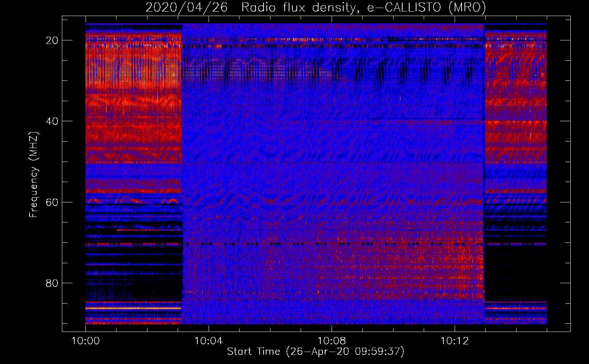Image resolution: width=589 pixels, height=364 pixels.
Task: Click the '20' frequency tick label
Action: click(x=52, y=40)
